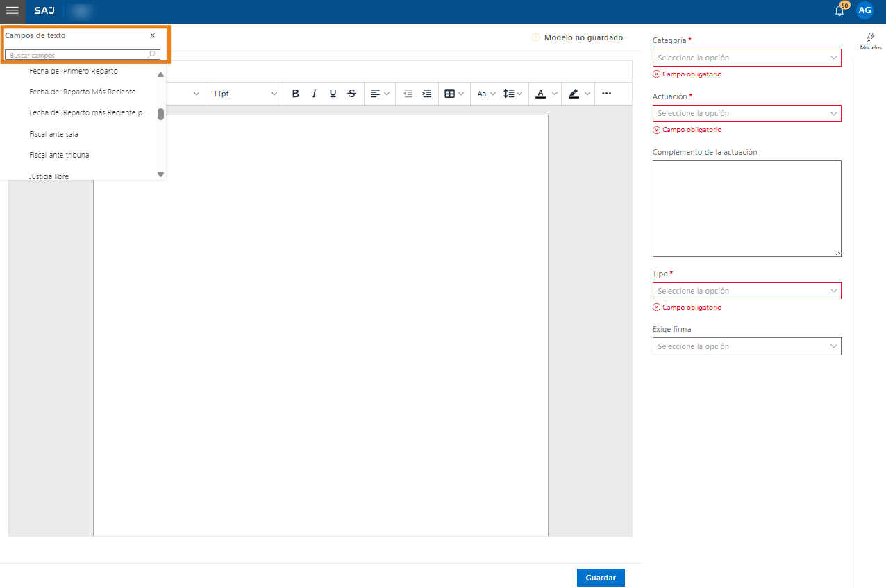Open the hamburger main menu

click(12, 10)
